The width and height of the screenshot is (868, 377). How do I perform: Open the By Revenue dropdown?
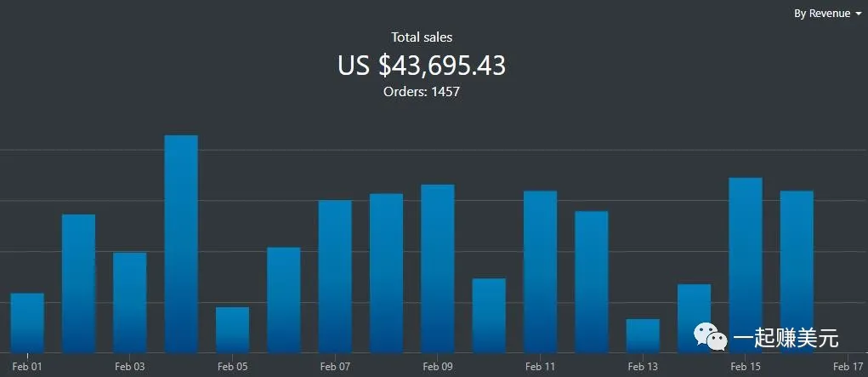pos(827,14)
